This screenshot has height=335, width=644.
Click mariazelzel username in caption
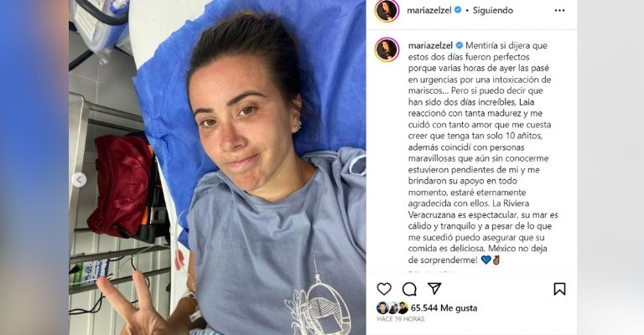(x=430, y=45)
